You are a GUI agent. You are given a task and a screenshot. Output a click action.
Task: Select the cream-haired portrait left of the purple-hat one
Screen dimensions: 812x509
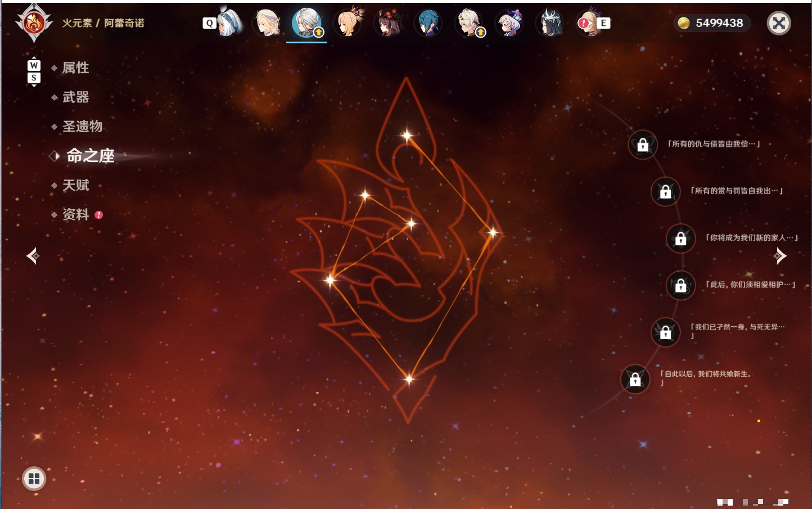click(469, 23)
